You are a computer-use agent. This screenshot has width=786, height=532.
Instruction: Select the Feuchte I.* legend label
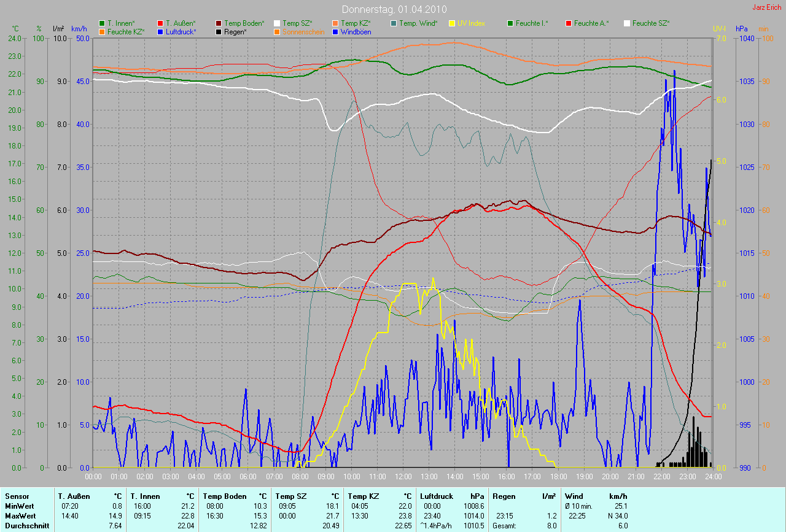[x=532, y=23]
